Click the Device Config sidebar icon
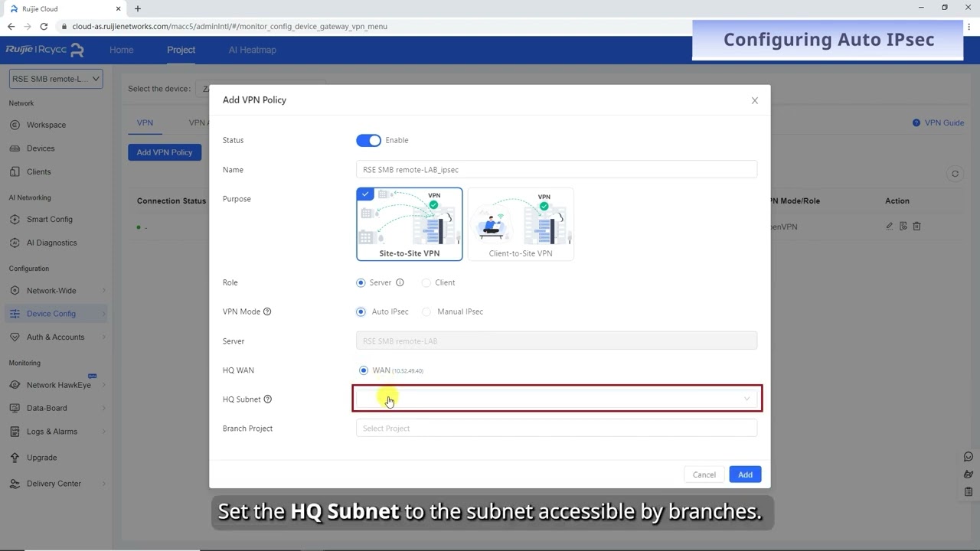Image resolution: width=980 pixels, height=551 pixels. [x=15, y=314]
